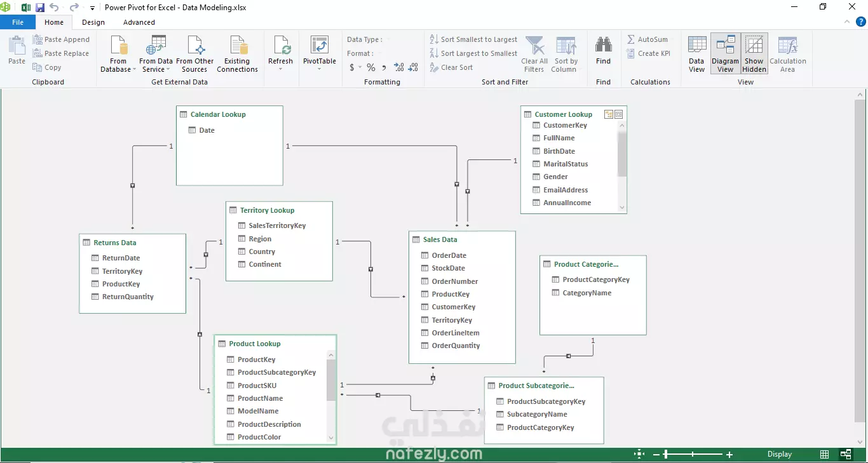Select Sales Data table header
Screen dimensions: 868x463
440,239
